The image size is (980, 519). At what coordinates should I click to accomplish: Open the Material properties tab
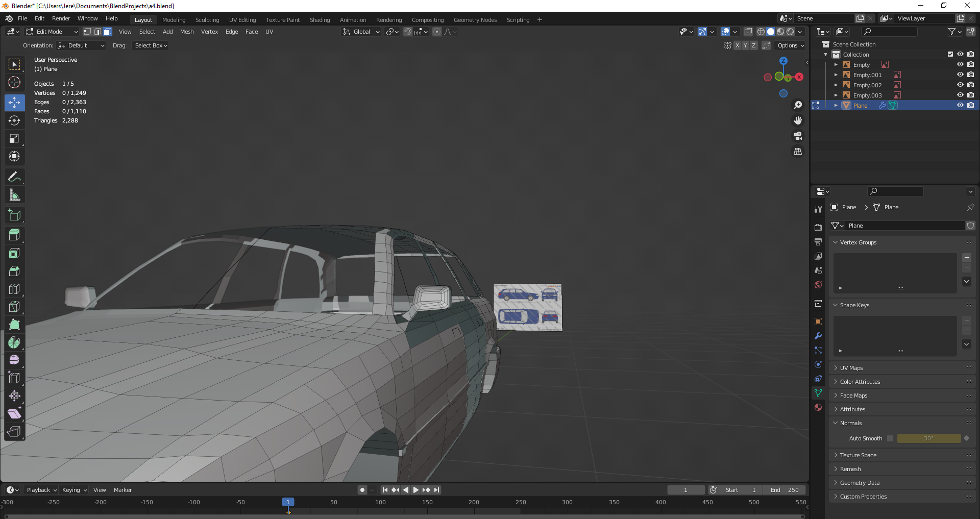click(x=818, y=407)
